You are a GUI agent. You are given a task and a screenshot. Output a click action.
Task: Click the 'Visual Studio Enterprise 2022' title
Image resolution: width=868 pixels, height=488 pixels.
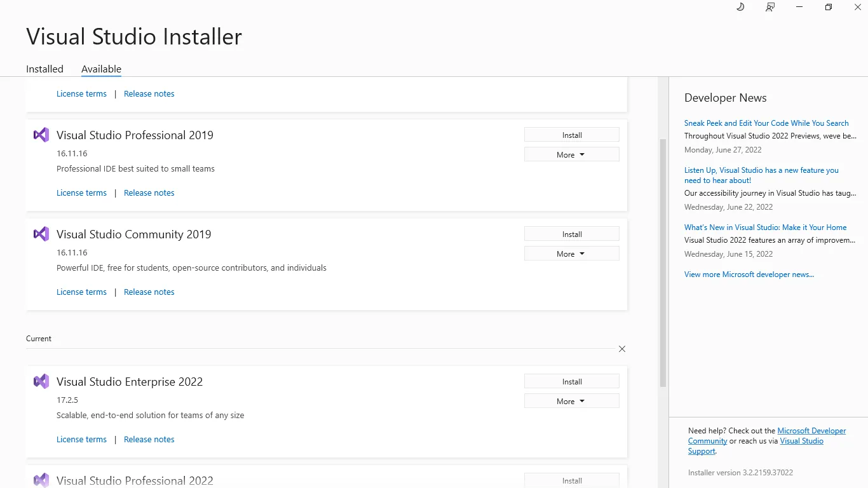tap(130, 381)
